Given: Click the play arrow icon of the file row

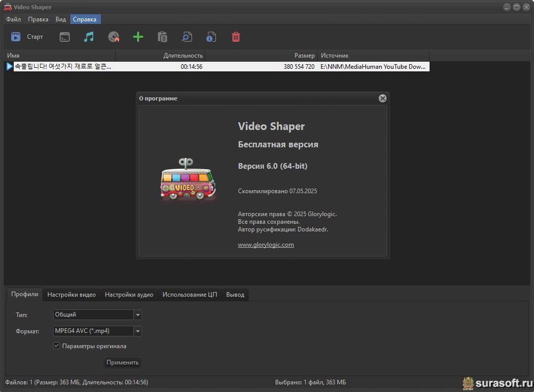Looking at the screenshot, I should click(10, 66).
